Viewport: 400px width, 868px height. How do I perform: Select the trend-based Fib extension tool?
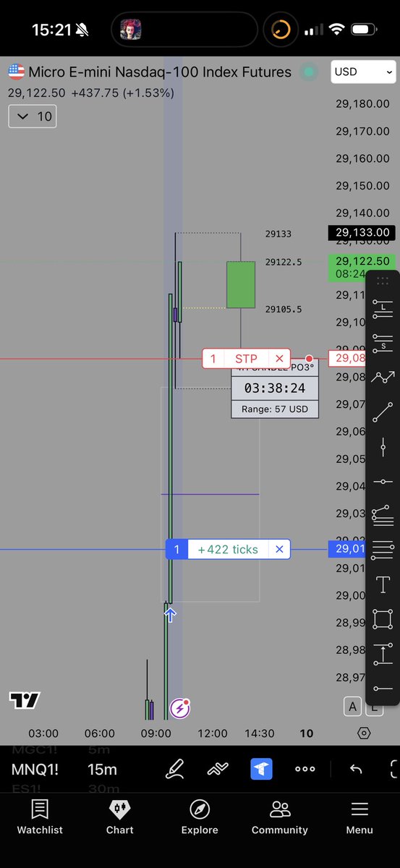(383, 516)
